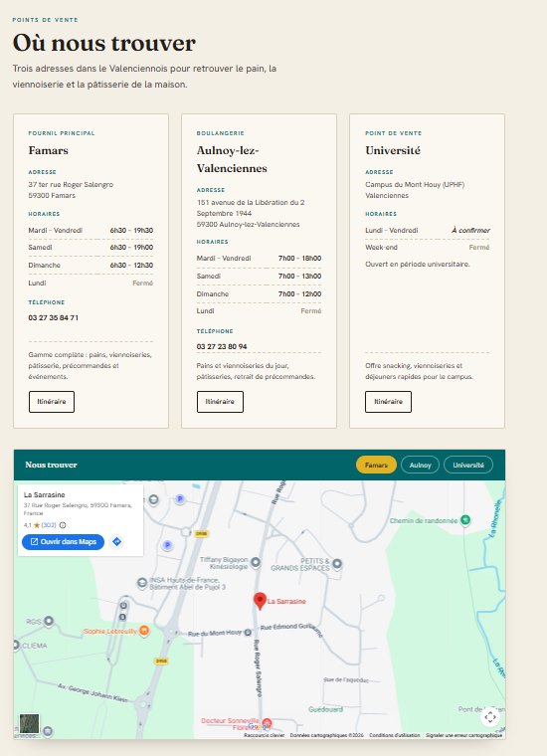This screenshot has width=547, height=756.
Task: Open the orange Sophie Lebreuilly bakery marker
Action: point(144,631)
